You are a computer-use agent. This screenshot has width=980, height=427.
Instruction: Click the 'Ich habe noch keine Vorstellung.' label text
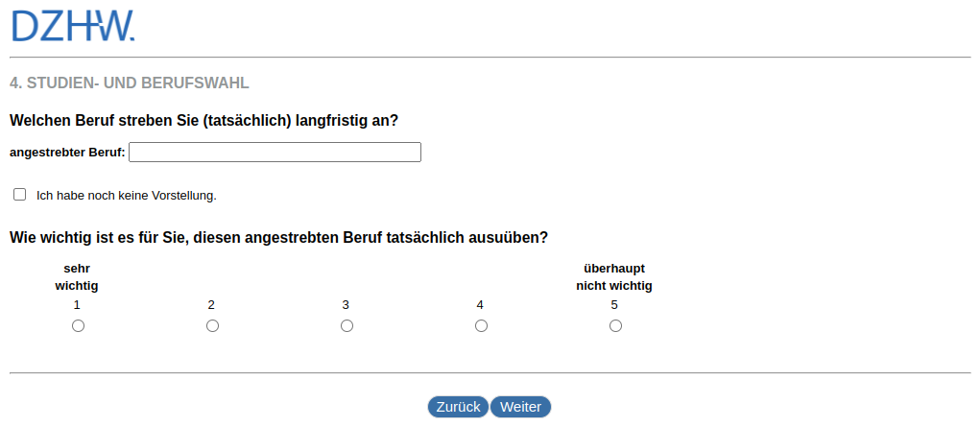127,196
